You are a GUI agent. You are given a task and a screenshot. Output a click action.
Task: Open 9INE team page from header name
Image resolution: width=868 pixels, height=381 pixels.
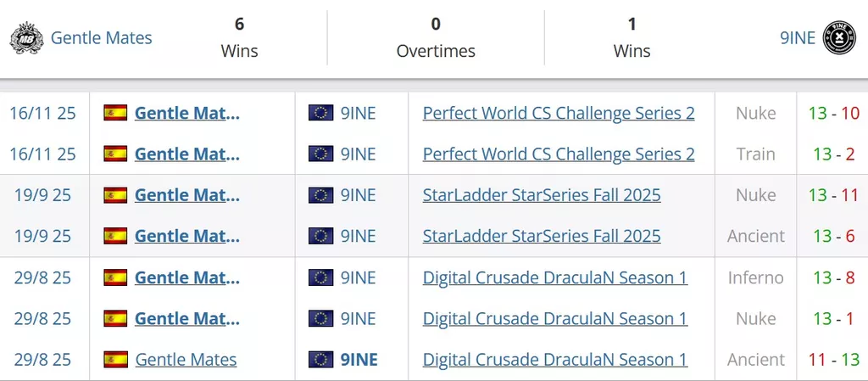797,38
